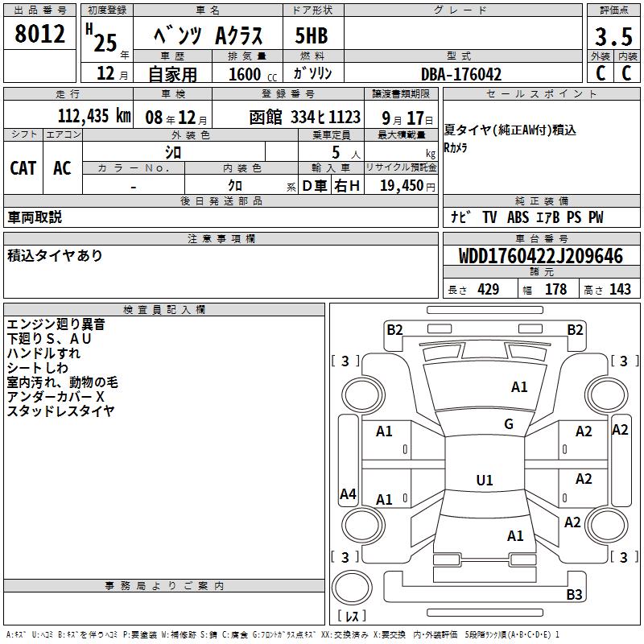The image size is (644, 644).
Task: Select the notice text 積込タイヤあり
Action: tap(55, 255)
